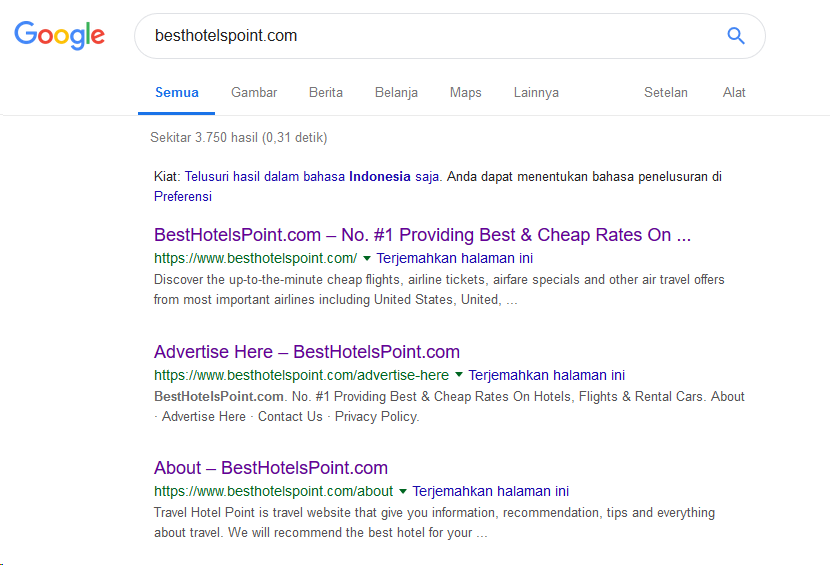Focus the search box containing besthotelspoint.com
830x565 pixels.
(449, 36)
